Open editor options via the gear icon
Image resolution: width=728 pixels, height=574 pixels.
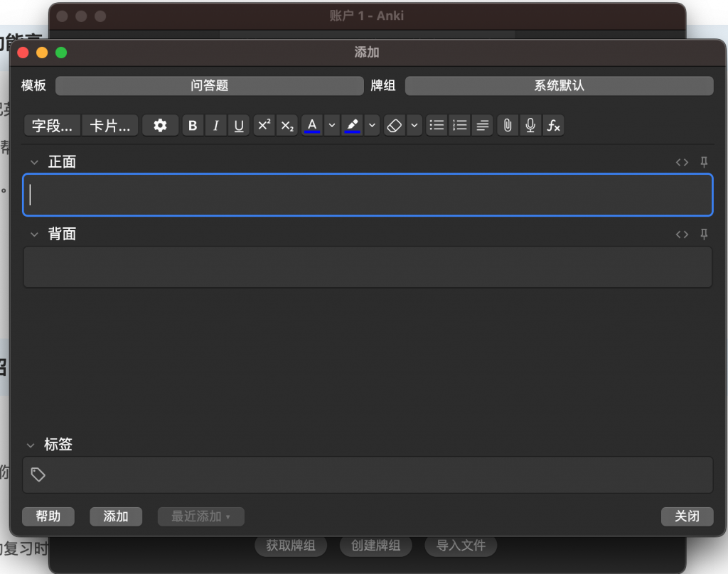tap(160, 125)
